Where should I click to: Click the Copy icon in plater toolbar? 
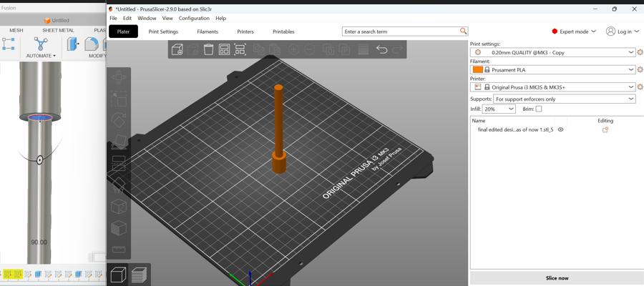click(259, 49)
